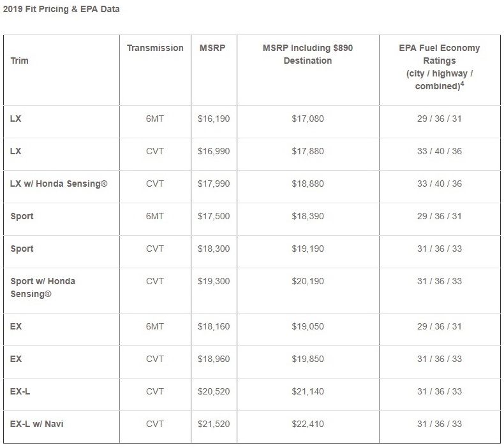
Task: Click the $20,520 EX-L price
Action: pos(214,391)
